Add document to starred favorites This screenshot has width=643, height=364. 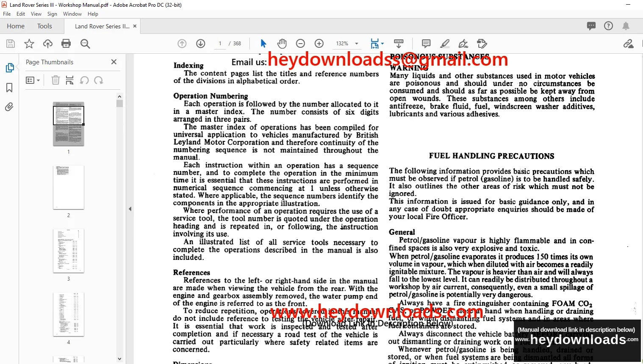[29, 44]
